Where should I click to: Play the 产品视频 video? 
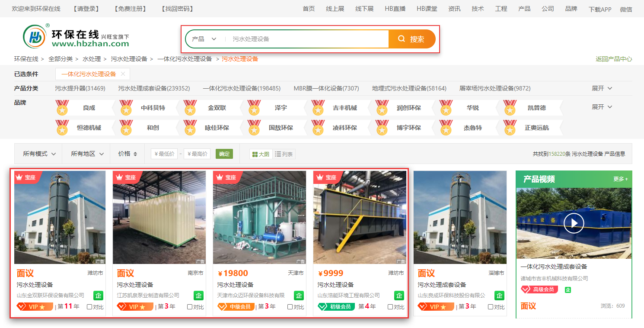click(574, 223)
